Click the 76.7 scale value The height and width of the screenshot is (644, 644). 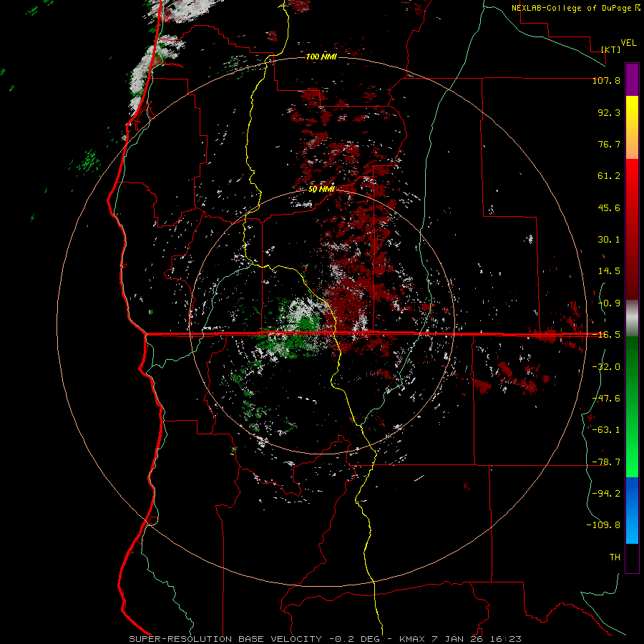[x=609, y=144]
